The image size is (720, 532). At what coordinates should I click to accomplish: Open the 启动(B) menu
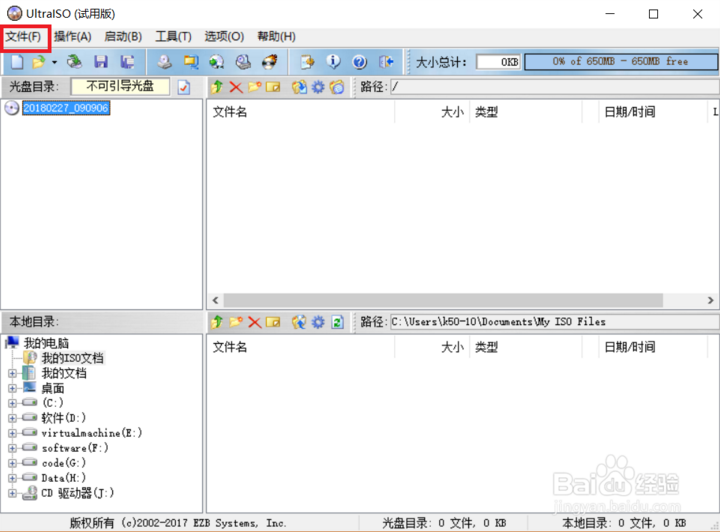pyautogui.click(x=123, y=37)
